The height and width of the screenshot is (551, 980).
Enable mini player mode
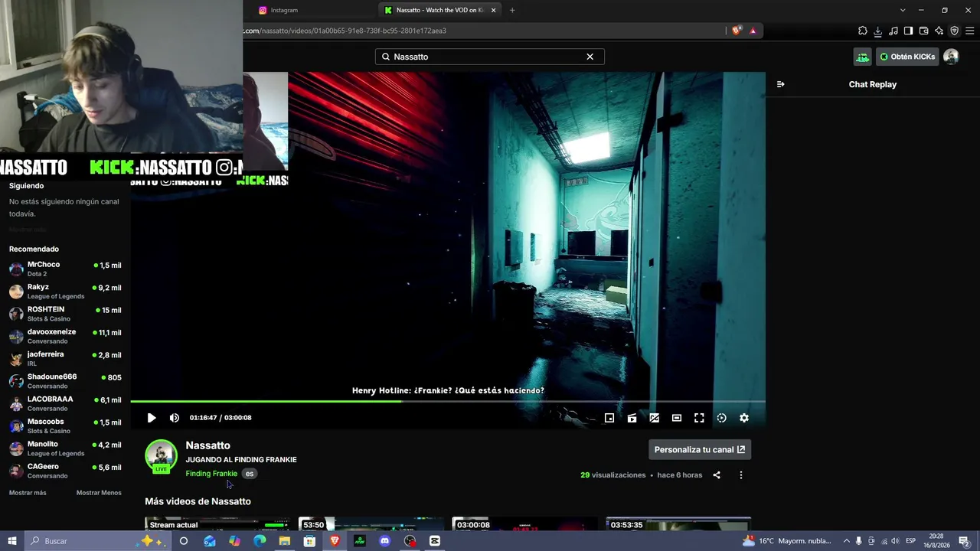pos(609,418)
